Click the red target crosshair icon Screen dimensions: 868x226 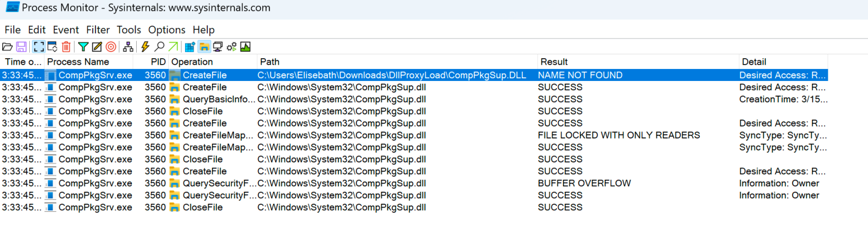click(111, 47)
